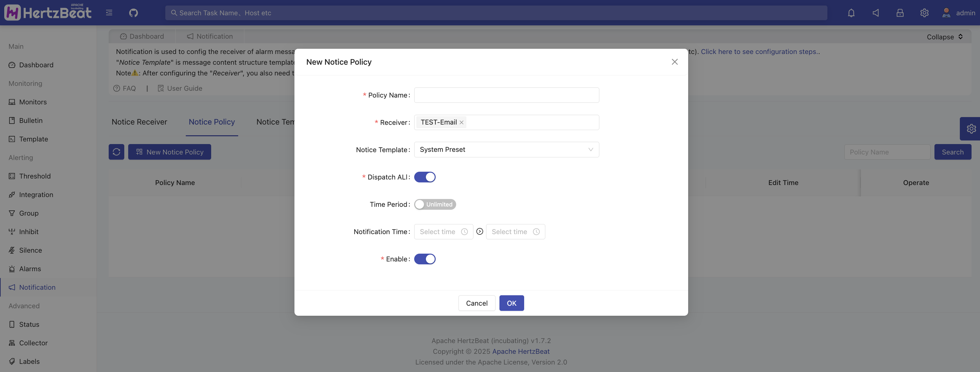This screenshot has width=980, height=372.
Task: Toggle the Dispatch All switch
Action: tap(425, 177)
